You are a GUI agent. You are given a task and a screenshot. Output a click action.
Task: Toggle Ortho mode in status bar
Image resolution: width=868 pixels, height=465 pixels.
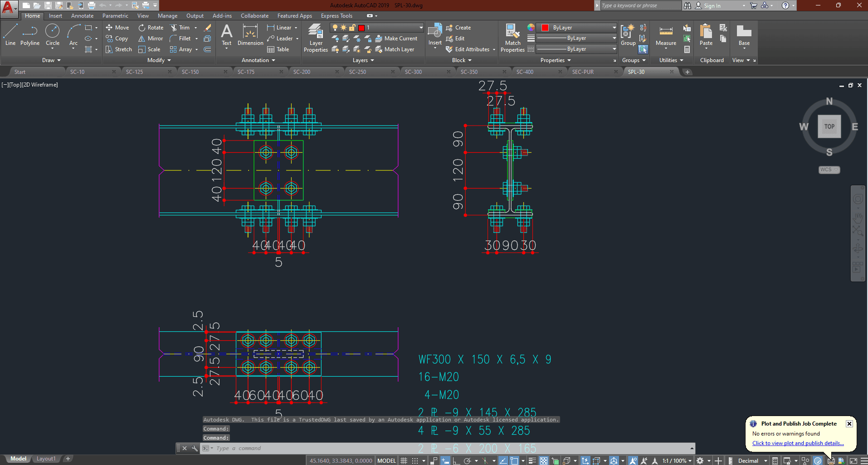(456, 460)
